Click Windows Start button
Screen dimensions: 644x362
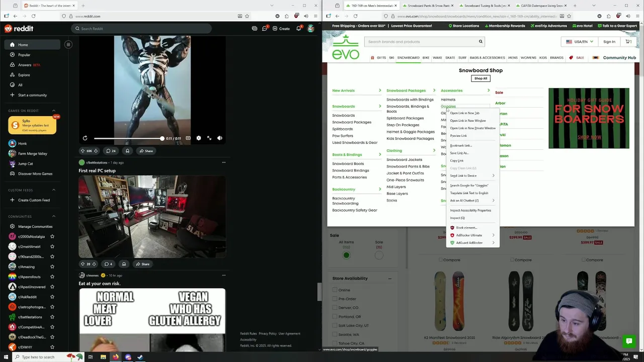pos(6,357)
